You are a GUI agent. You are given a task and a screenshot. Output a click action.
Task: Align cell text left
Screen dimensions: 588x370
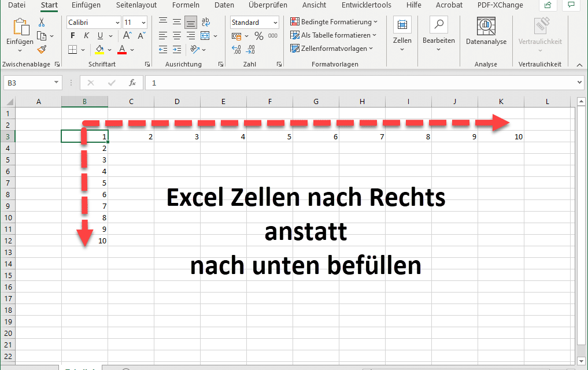coord(162,36)
